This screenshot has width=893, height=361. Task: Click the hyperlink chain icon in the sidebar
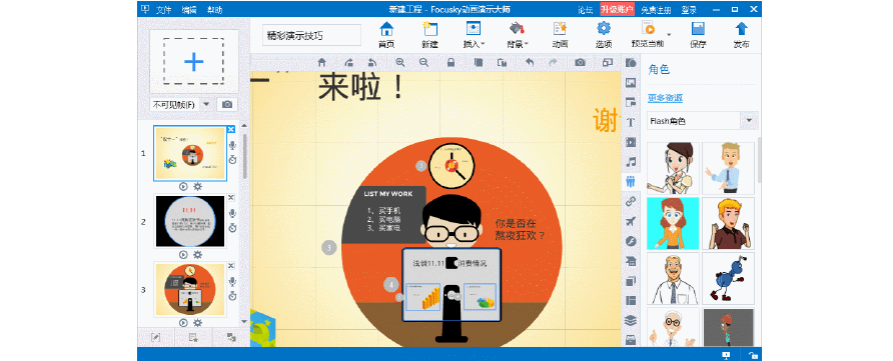630,201
